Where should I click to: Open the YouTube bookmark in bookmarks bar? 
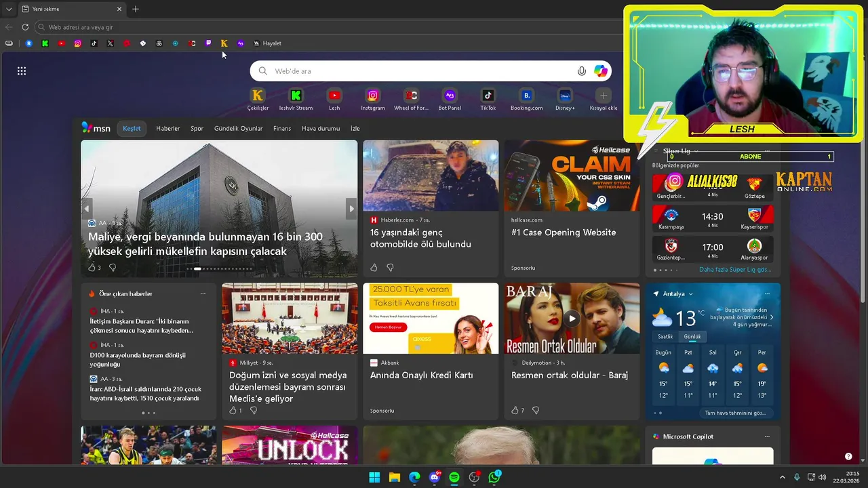pyautogui.click(x=61, y=43)
